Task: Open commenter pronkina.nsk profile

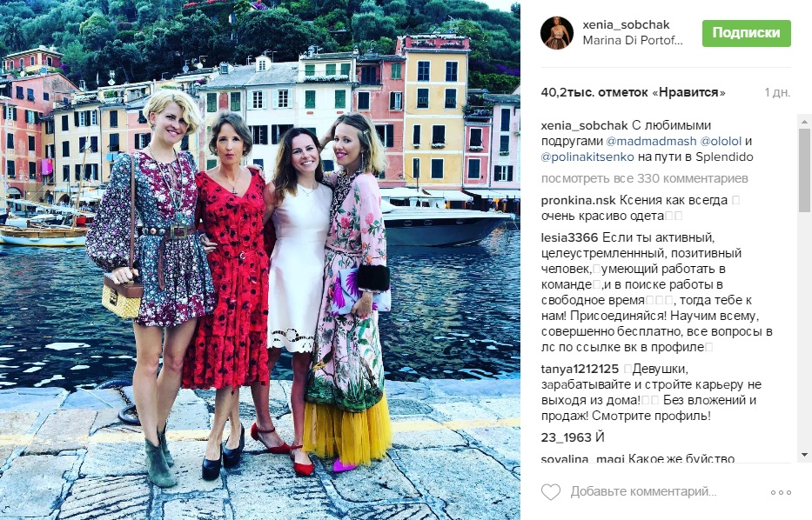Action: [579, 200]
